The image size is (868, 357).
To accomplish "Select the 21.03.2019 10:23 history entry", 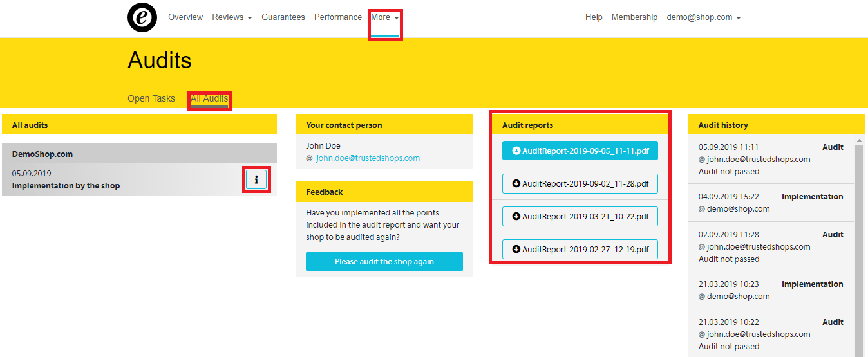I will coord(771,290).
